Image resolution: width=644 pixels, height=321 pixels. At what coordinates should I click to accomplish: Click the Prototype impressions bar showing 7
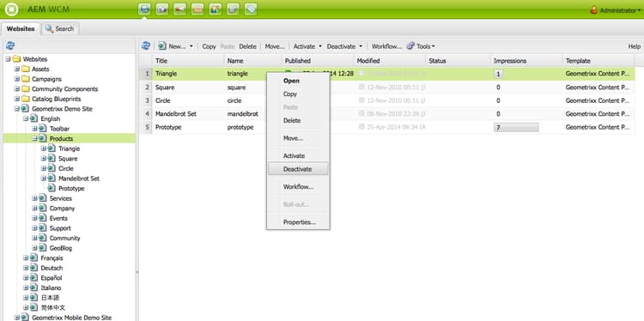(516, 128)
